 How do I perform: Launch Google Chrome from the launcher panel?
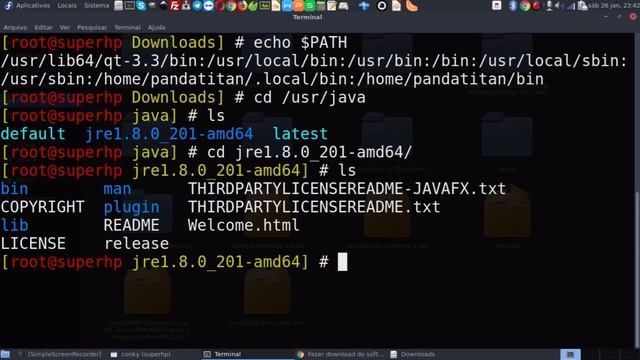(231, 6)
